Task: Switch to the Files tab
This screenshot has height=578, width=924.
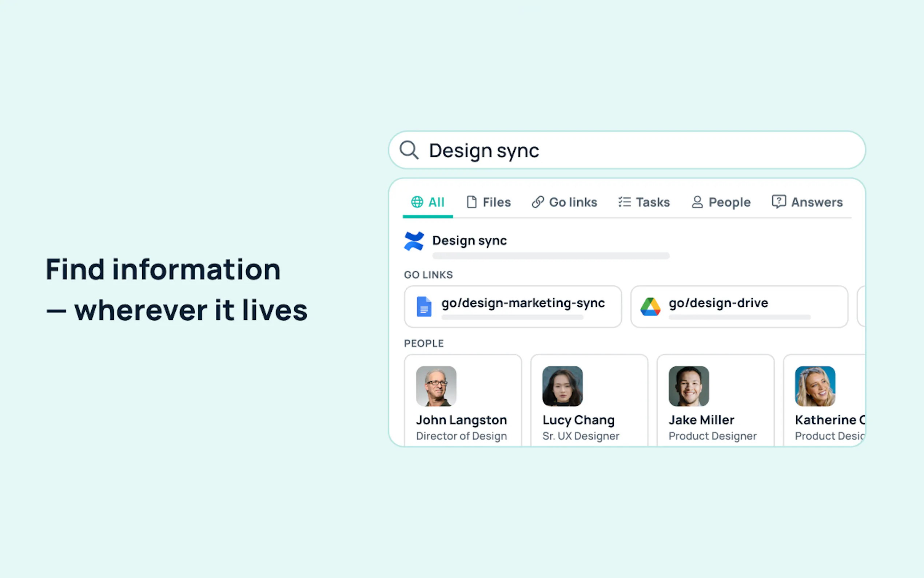Action: pos(496,202)
